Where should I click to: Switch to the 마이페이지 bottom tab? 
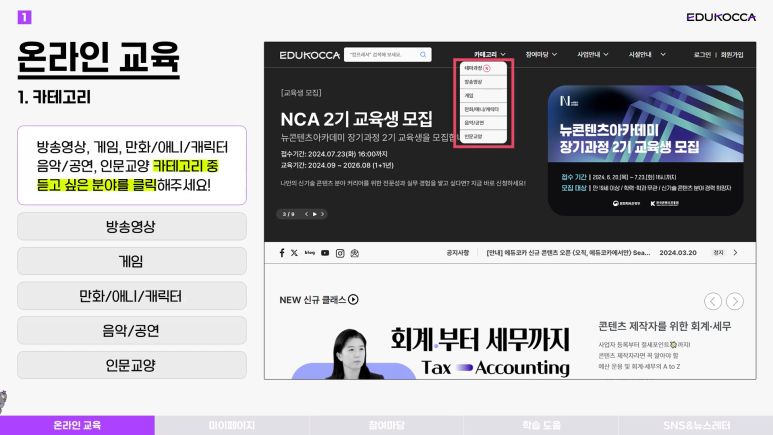(x=232, y=425)
